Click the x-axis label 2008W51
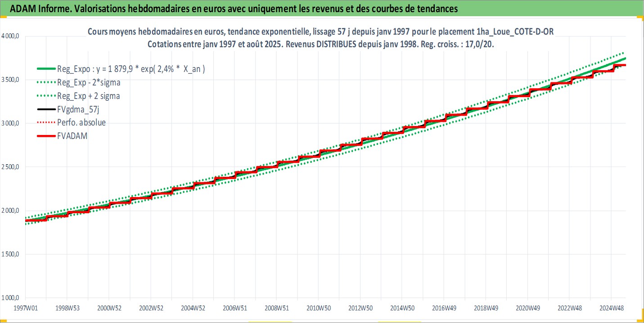Viewport: 644px width, 323px height. [276, 308]
